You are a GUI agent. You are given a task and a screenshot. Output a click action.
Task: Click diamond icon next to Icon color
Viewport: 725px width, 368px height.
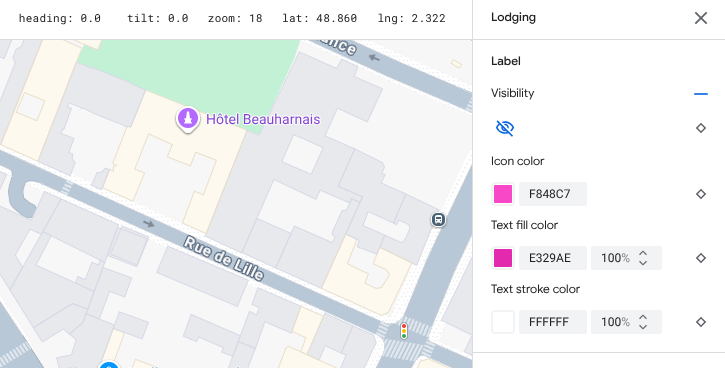701,194
